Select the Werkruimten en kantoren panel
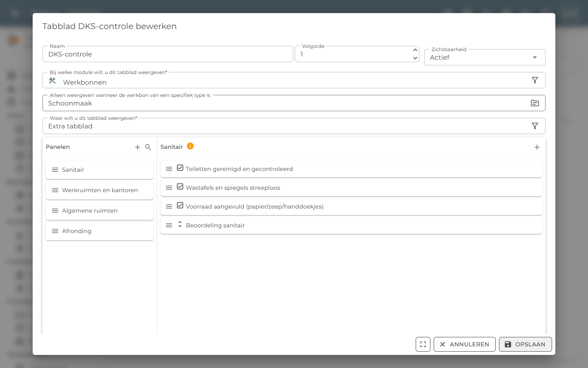Screen dimensions: 588x368 (100, 190)
